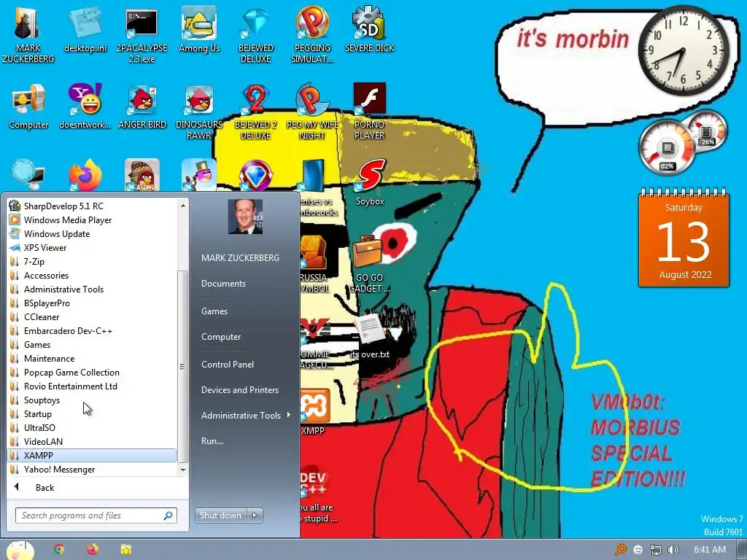Open Computer from Start menu right pane

coord(221,337)
